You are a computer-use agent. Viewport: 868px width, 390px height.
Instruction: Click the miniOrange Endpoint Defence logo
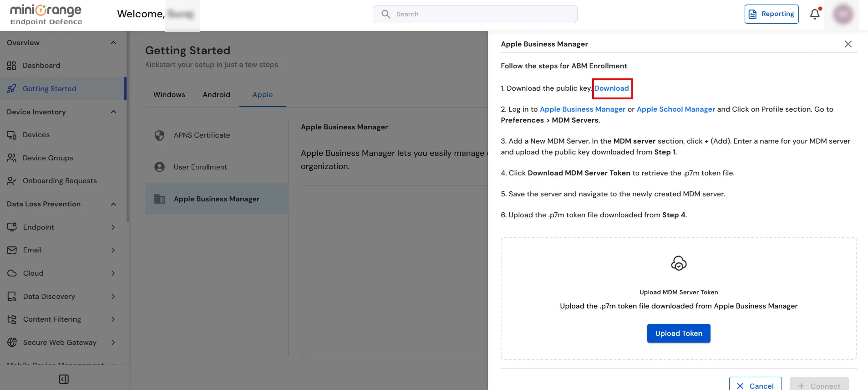coord(46,15)
